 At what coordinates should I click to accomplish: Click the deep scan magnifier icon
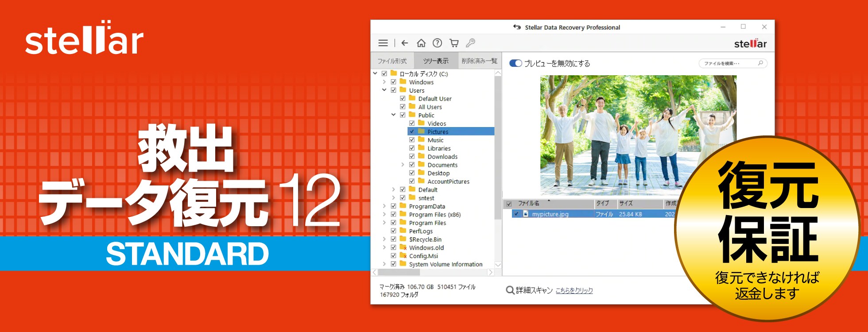pos(510,290)
